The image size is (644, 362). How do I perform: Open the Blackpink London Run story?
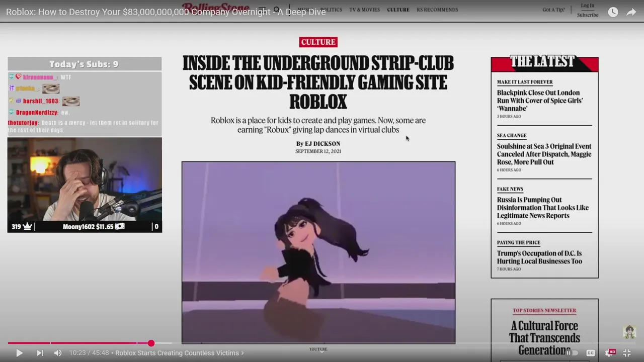[x=540, y=101]
